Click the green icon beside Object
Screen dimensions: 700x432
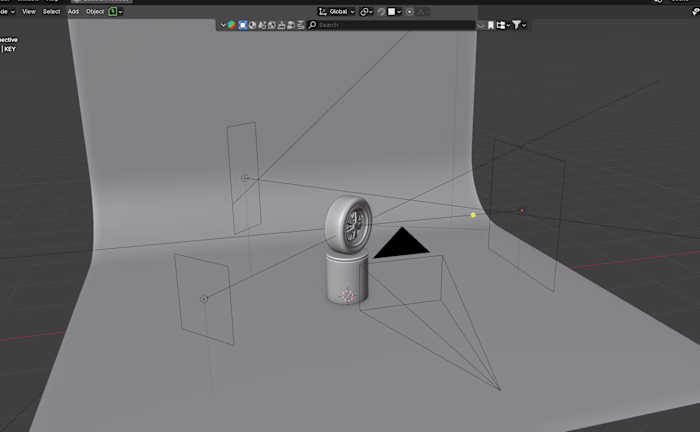112,12
